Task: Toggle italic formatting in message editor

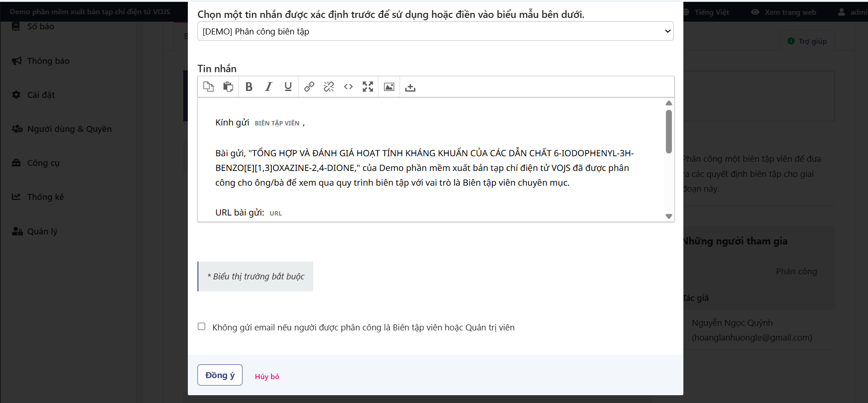Action: click(x=269, y=87)
